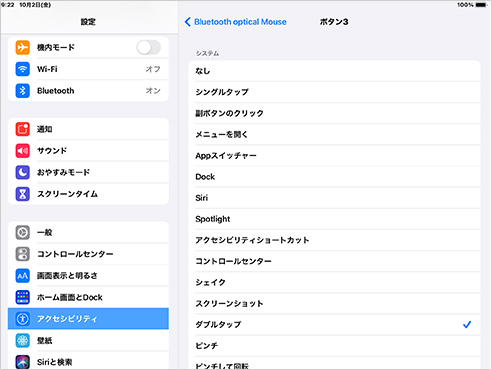
Task: Toggle the Airplane Mode switch
Action: (149, 47)
